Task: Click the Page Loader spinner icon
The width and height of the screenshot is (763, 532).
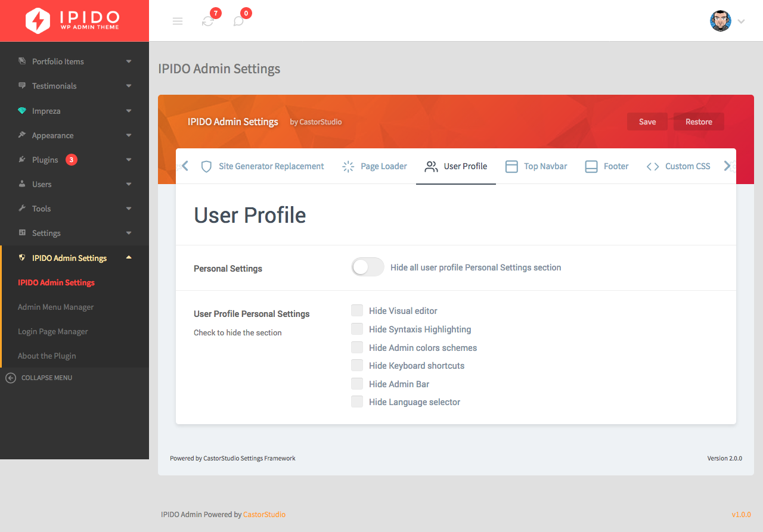Action: (x=348, y=166)
